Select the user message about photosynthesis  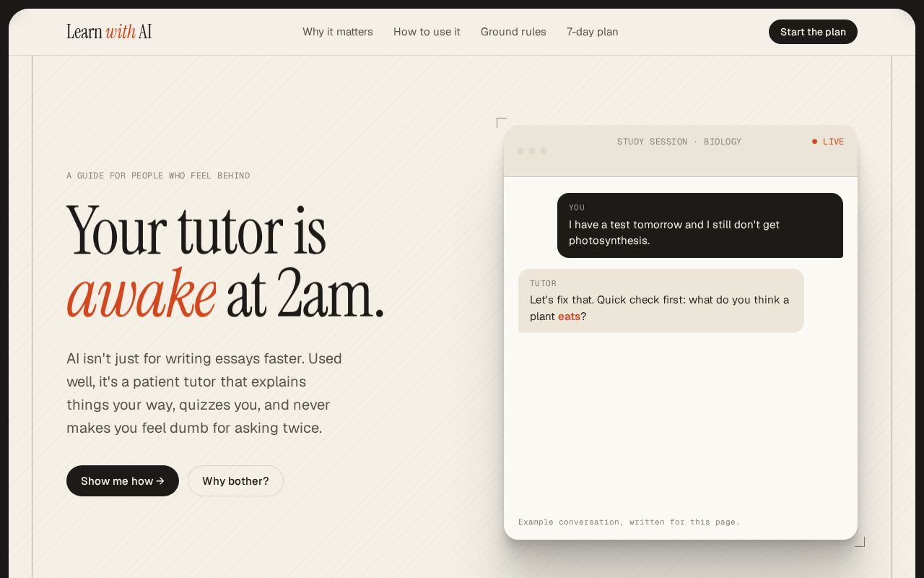(700, 225)
